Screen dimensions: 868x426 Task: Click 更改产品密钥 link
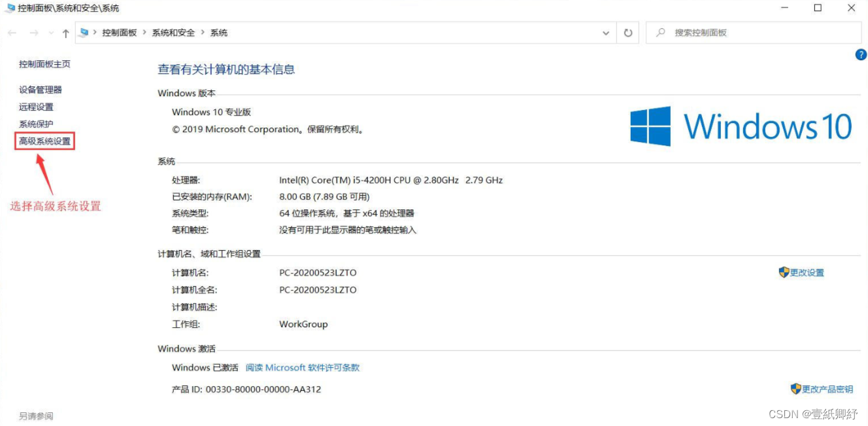tap(827, 389)
